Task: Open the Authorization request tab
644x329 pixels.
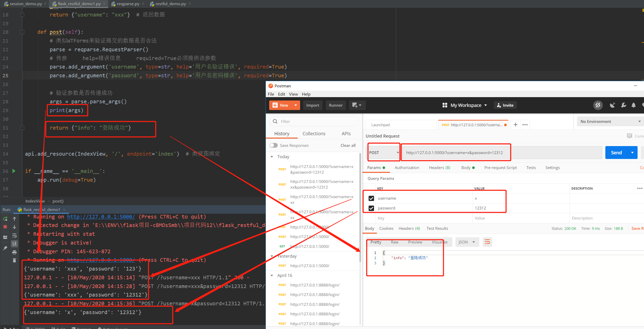Action: coord(407,167)
